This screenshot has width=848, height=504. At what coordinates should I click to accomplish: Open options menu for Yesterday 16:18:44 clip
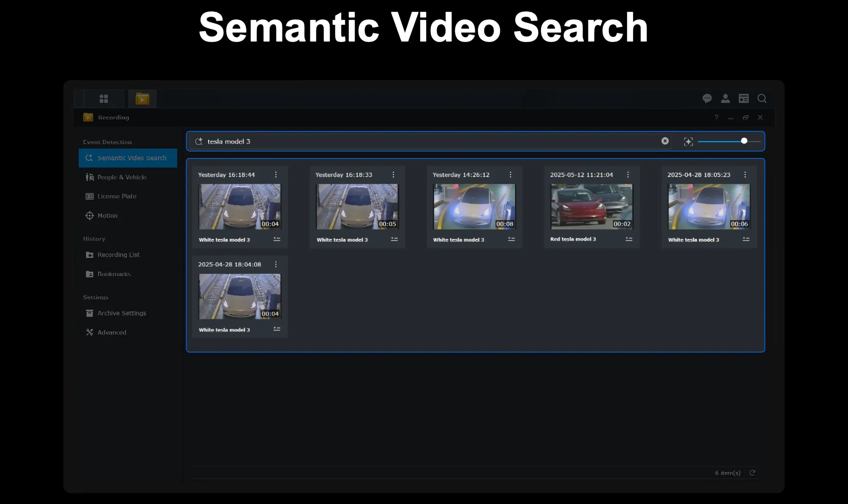coord(276,175)
